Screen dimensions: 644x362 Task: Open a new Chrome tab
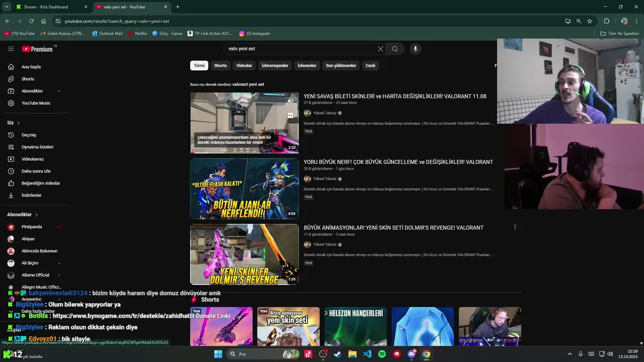point(178,7)
